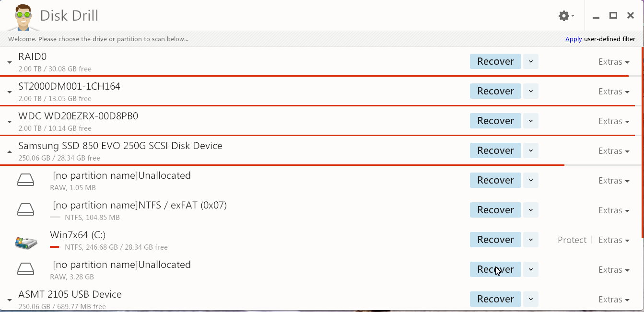Recover the WDC WD20EZRX-00D8PB0 drive
644x312 pixels.
pos(495,121)
